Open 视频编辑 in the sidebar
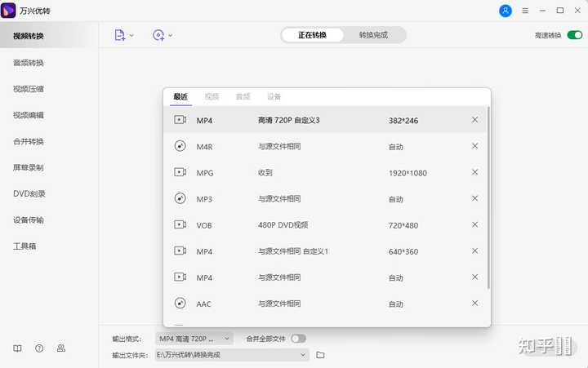Screen dimensions: 588x368 (29, 115)
